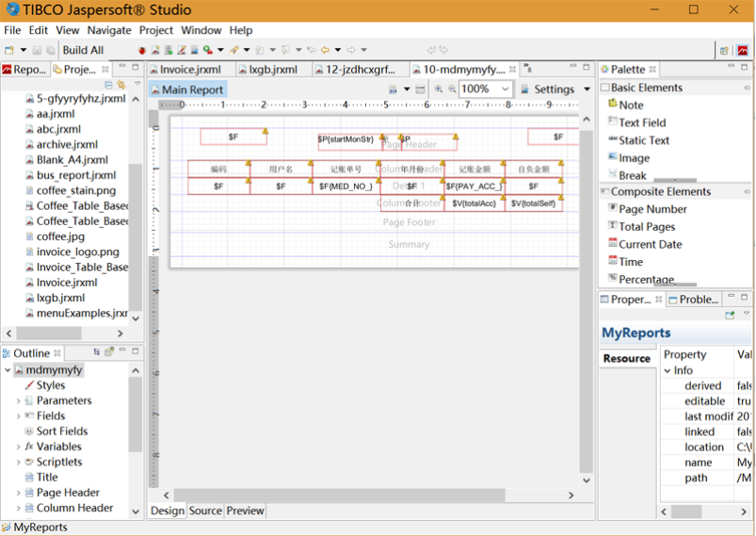Collapse the Basic Elements palette drawer
The width and height of the screenshot is (756, 536).
click(647, 88)
